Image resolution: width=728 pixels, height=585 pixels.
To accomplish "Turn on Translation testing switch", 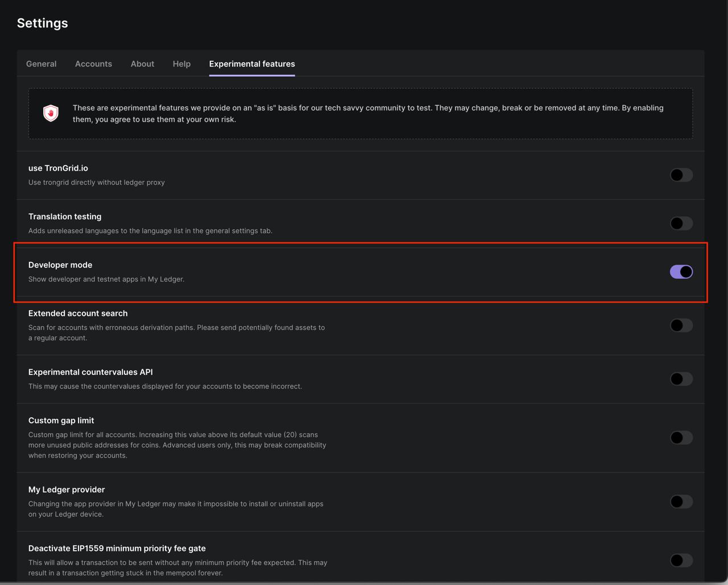I will (x=681, y=223).
